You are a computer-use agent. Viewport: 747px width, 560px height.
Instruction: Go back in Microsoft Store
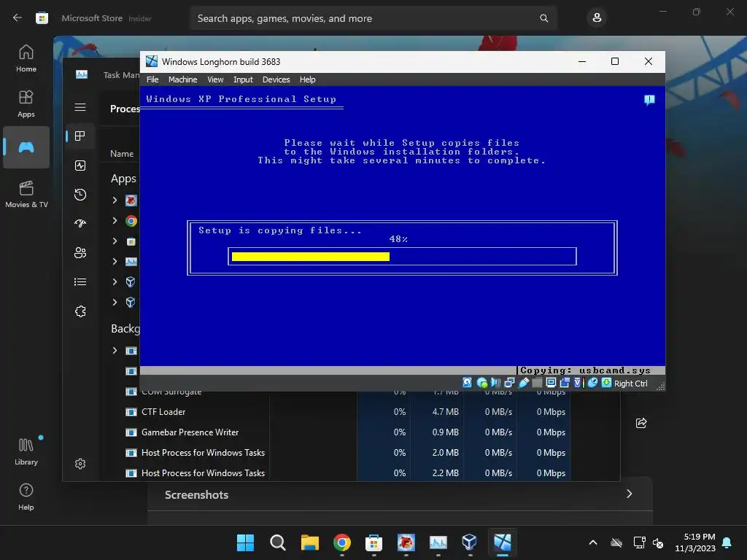point(18,18)
